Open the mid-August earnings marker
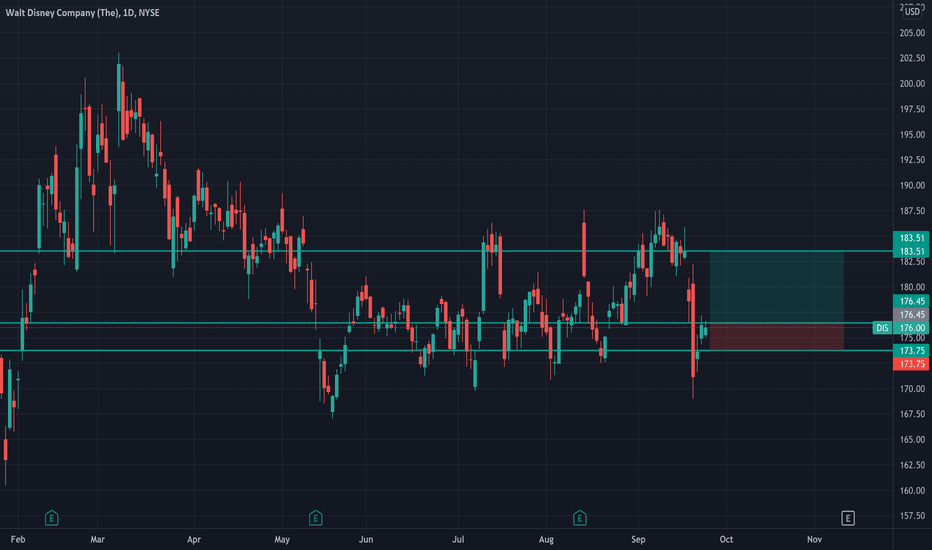932x550 pixels. coord(580,518)
